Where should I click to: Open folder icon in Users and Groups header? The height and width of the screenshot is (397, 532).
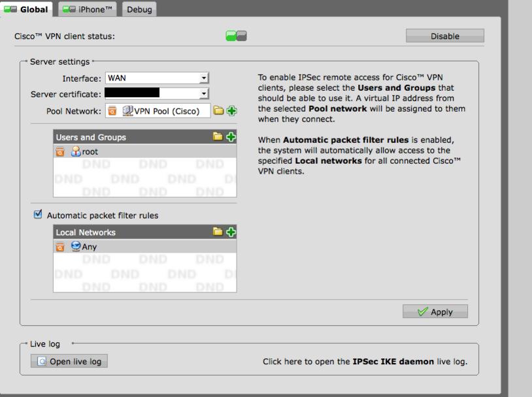pos(218,136)
